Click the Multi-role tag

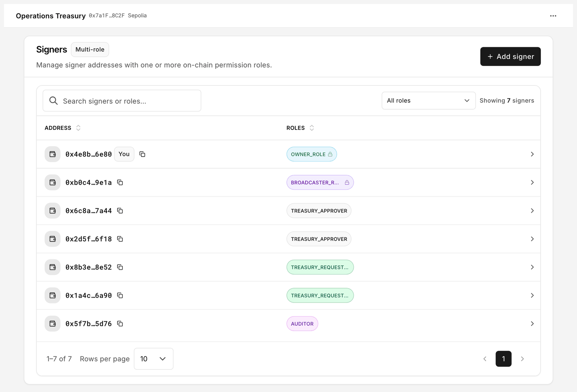click(x=90, y=49)
